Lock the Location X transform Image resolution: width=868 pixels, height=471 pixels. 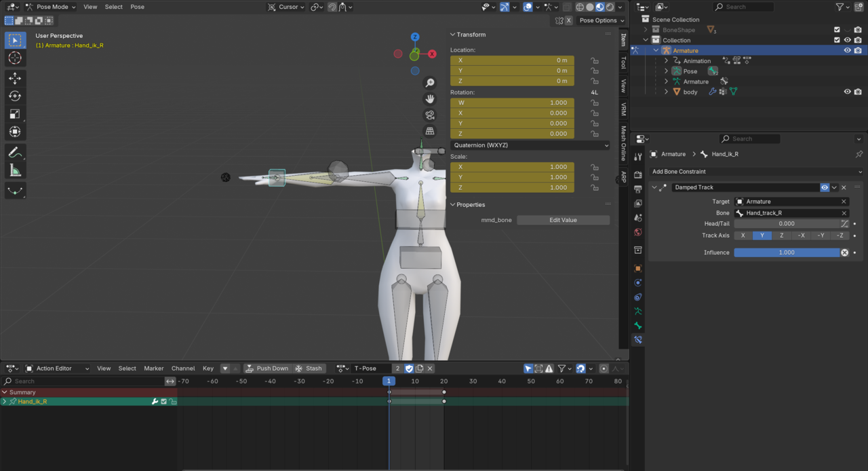pos(595,60)
